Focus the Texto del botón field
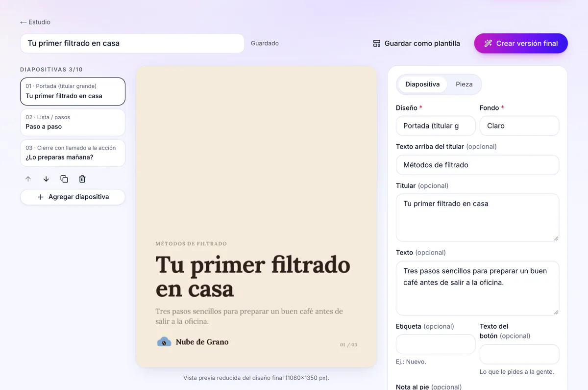 [519, 354]
